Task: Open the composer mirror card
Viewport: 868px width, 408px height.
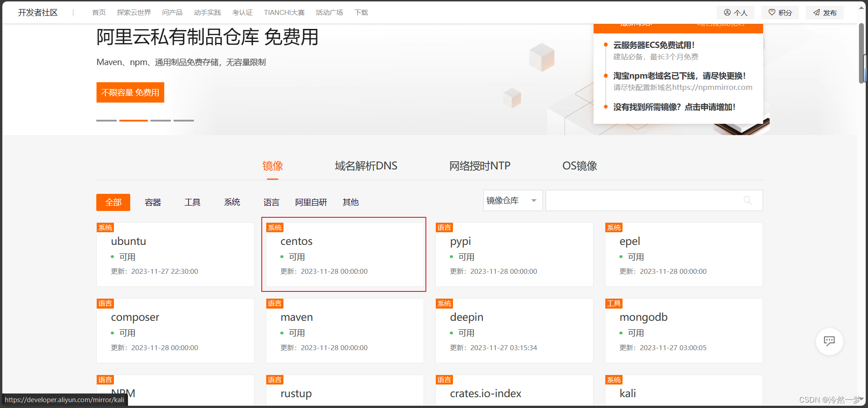Action: (x=175, y=330)
